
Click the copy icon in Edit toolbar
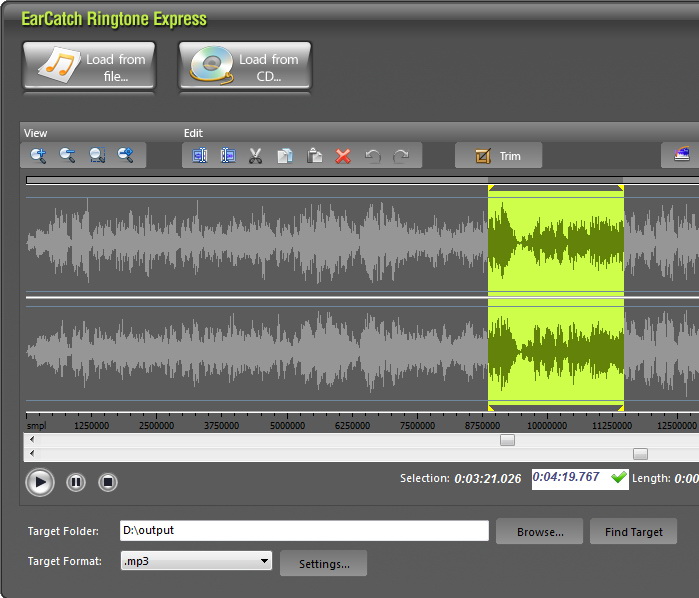[x=285, y=156]
